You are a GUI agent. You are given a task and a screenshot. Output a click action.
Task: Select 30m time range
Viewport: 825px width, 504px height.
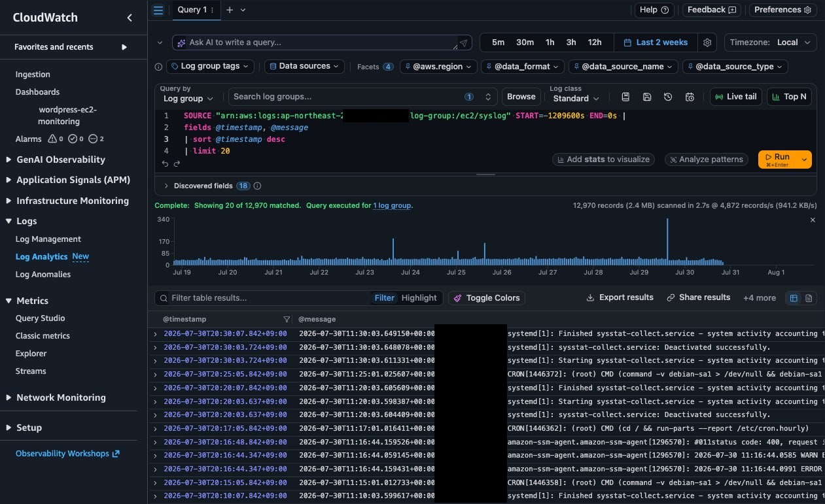coord(525,42)
